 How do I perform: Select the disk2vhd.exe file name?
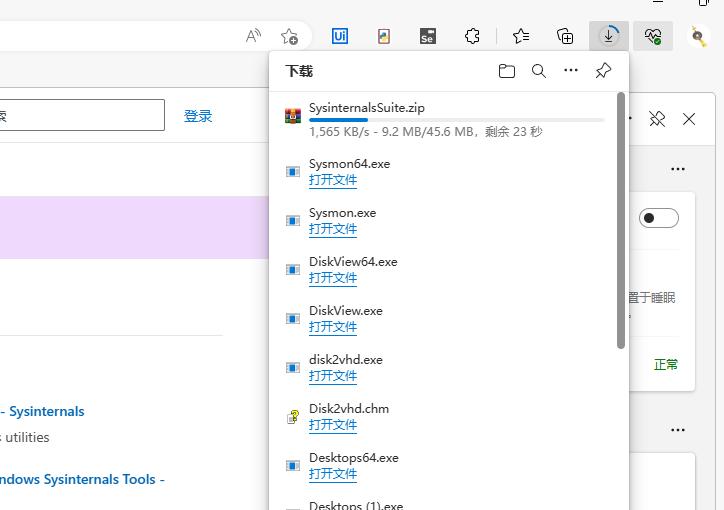(x=346, y=360)
